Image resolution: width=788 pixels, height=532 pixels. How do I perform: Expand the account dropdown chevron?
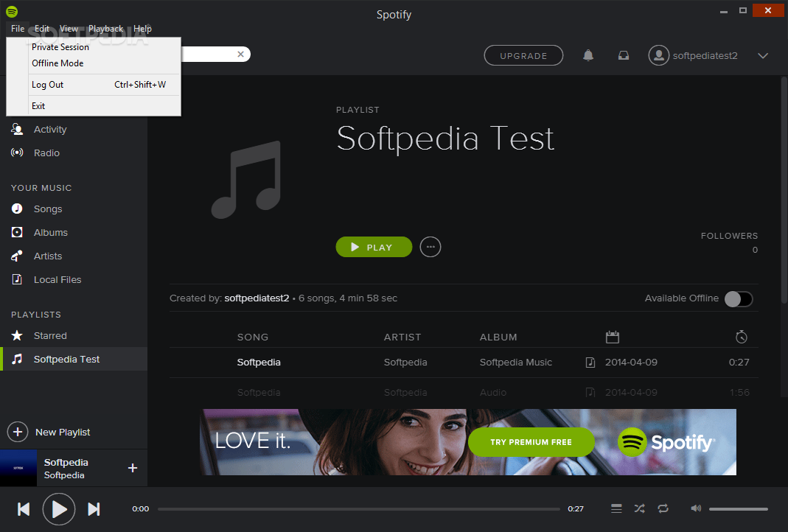click(763, 56)
